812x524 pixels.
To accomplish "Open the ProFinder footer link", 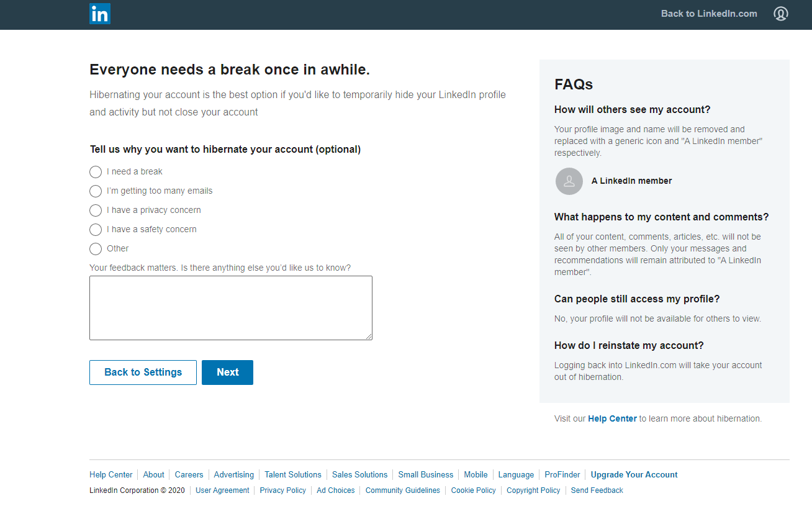I will 562,474.
